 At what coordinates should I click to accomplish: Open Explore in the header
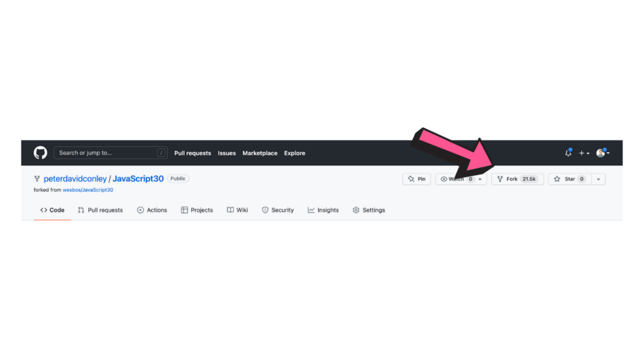click(x=294, y=153)
